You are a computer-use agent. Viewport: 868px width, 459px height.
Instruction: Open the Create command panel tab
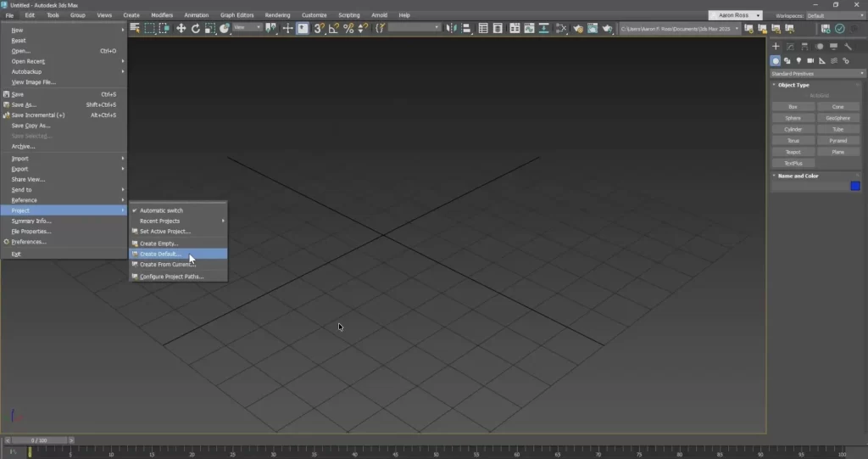776,47
